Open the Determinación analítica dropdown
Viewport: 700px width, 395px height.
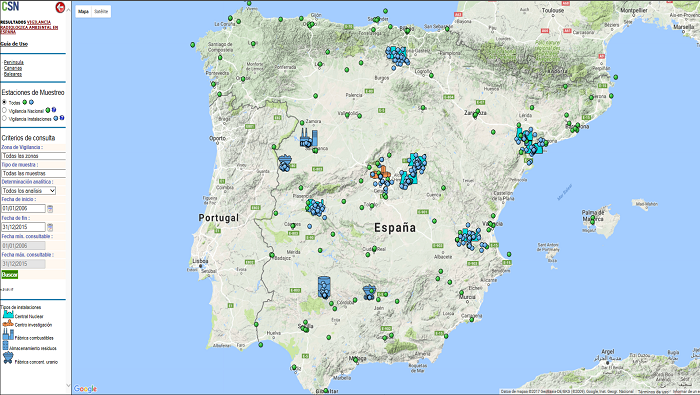[29, 191]
